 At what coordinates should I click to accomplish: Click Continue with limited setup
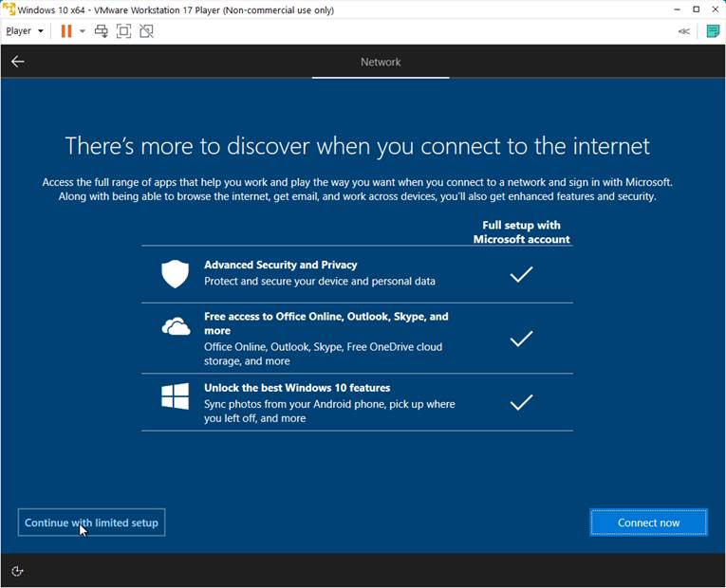(x=91, y=523)
